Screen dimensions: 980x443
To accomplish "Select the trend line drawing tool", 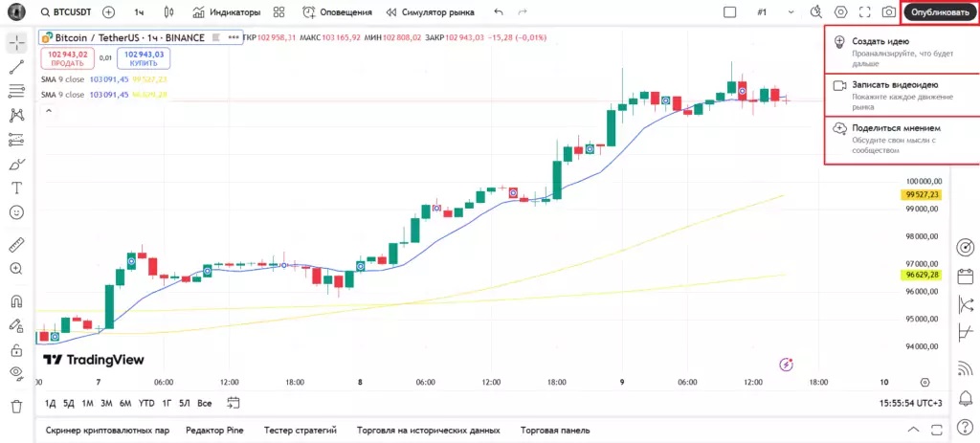I will 17,68.
